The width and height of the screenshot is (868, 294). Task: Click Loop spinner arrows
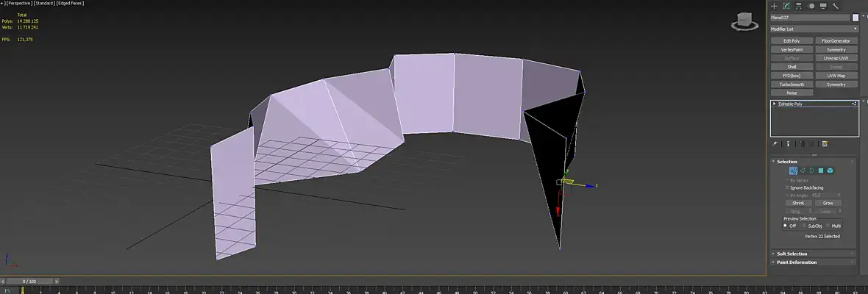click(839, 210)
